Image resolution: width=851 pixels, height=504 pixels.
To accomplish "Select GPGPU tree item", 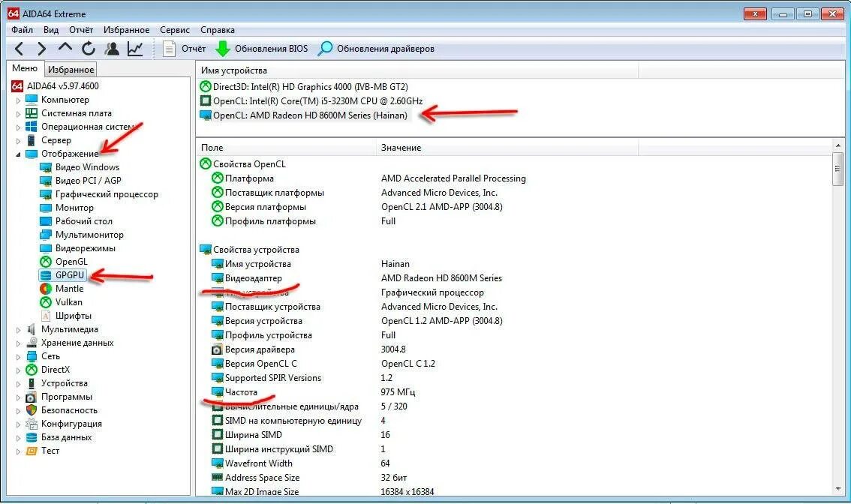I will tap(62, 275).
